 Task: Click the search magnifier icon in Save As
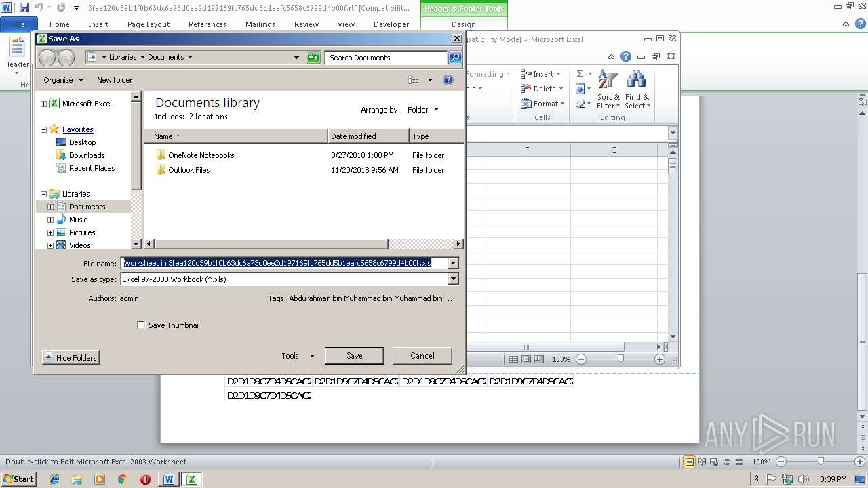pos(455,58)
